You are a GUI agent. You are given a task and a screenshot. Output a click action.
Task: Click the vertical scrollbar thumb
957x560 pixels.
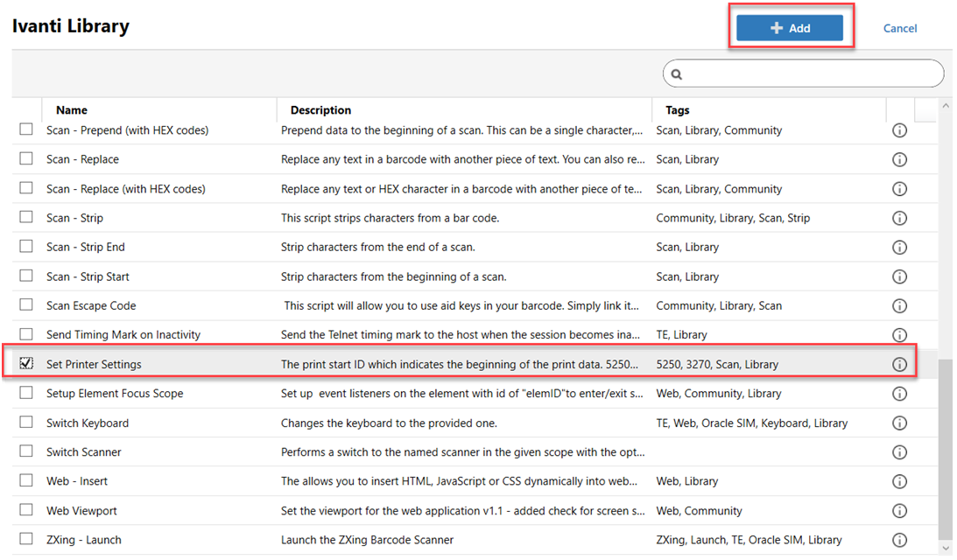click(946, 450)
